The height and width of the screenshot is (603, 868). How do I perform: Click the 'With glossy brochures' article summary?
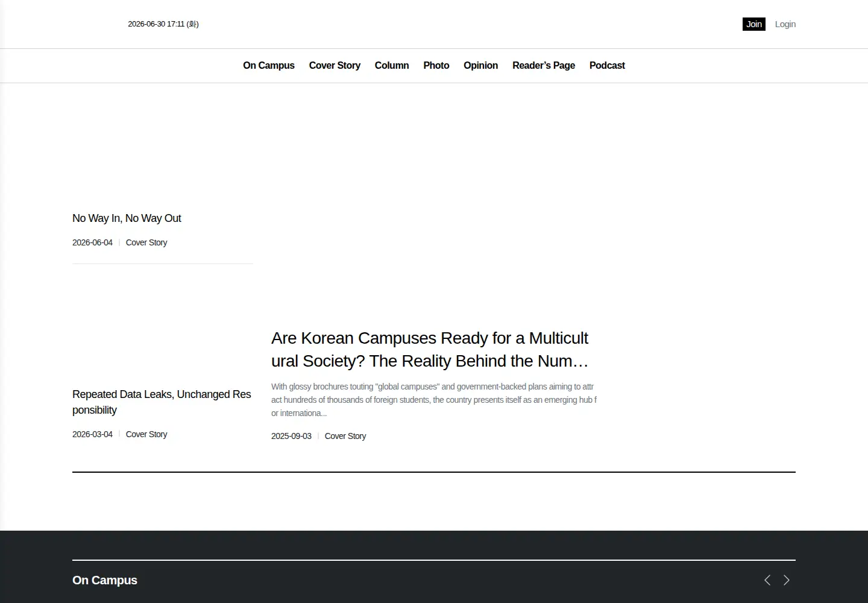[x=434, y=400]
